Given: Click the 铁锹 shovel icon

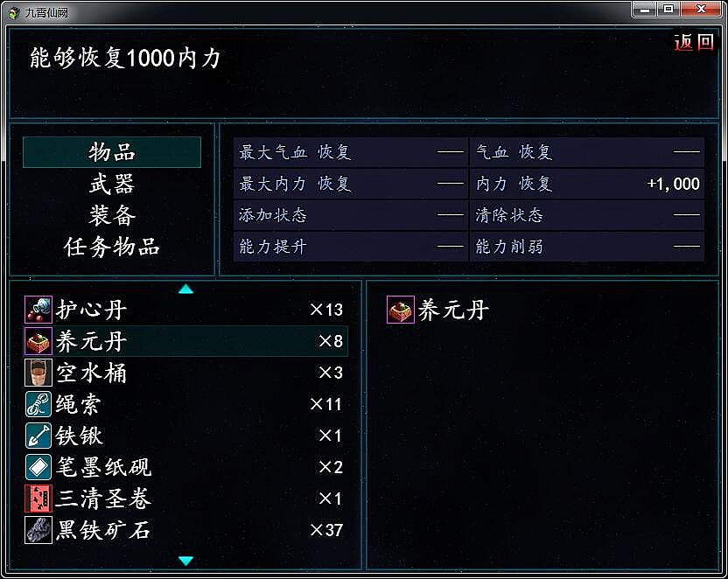Looking at the screenshot, I should click(38, 436).
